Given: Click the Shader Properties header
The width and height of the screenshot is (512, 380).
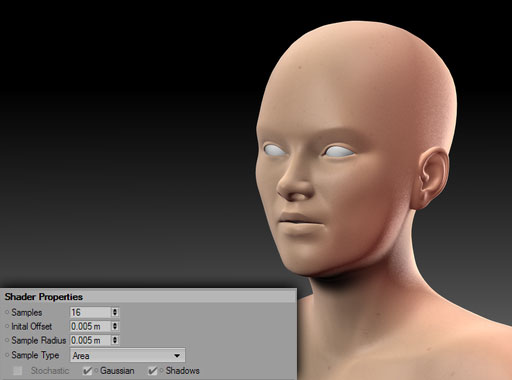Looking at the screenshot, I should pyautogui.click(x=148, y=296).
